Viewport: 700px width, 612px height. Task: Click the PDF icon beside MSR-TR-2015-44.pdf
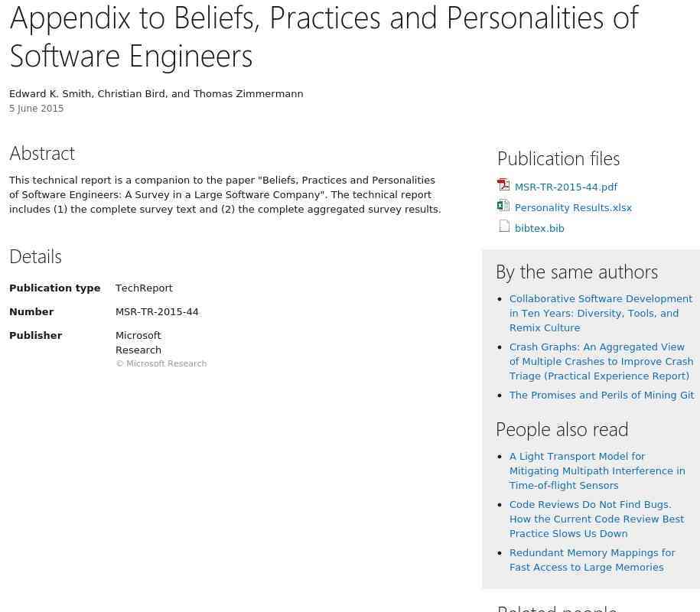coord(503,185)
